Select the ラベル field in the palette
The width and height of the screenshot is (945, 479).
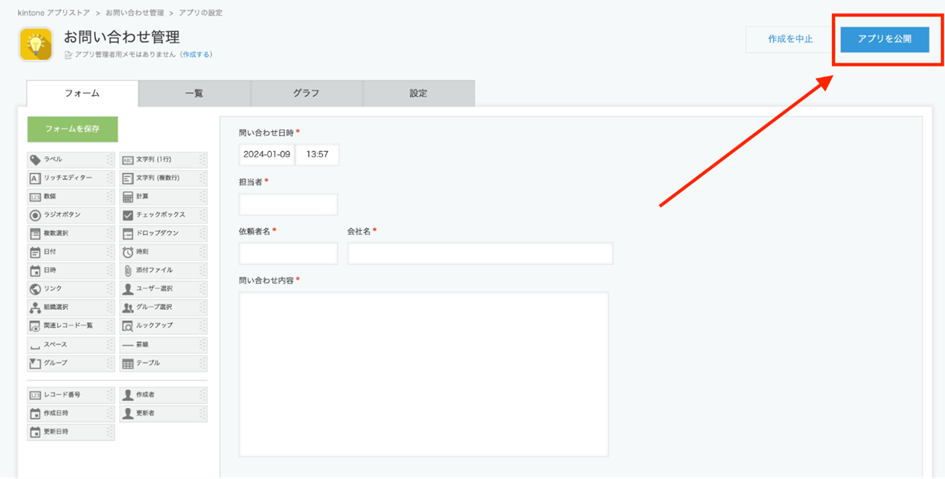pos(70,160)
